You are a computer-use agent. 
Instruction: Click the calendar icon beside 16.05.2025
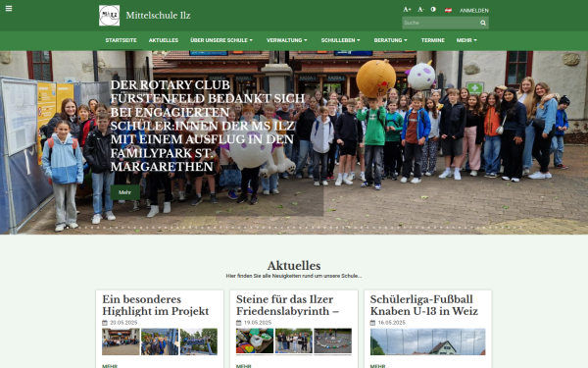(x=372, y=323)
